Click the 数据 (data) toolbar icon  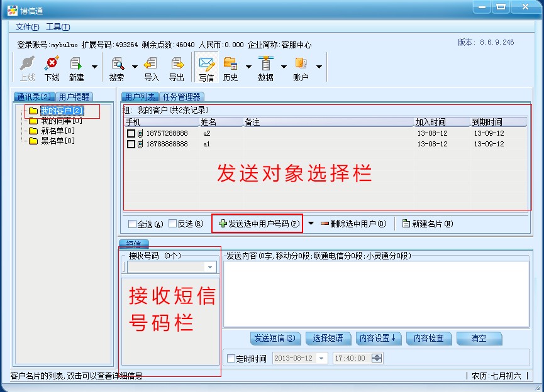(266, 64)
